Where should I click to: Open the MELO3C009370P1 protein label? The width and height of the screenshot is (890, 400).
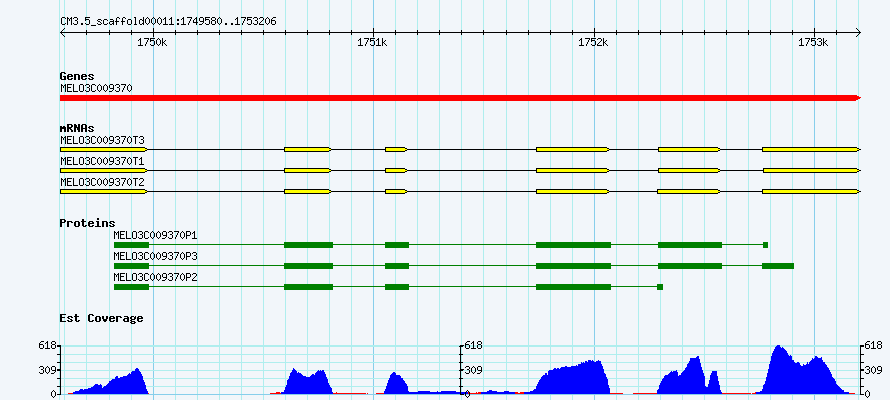pyautogui.click(x=156, y=235)
